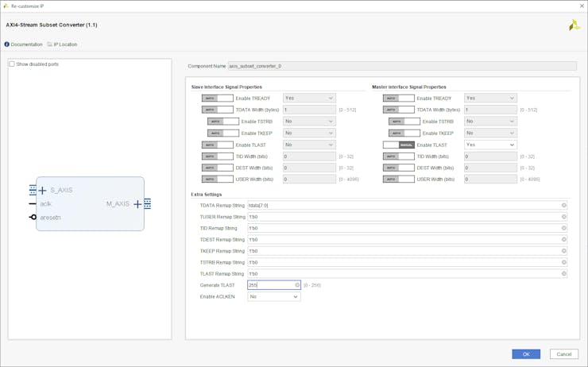Open the Documentation info icon
This screenshot has height=367, width=588.
pyautogui.click(x=7, y=44)
